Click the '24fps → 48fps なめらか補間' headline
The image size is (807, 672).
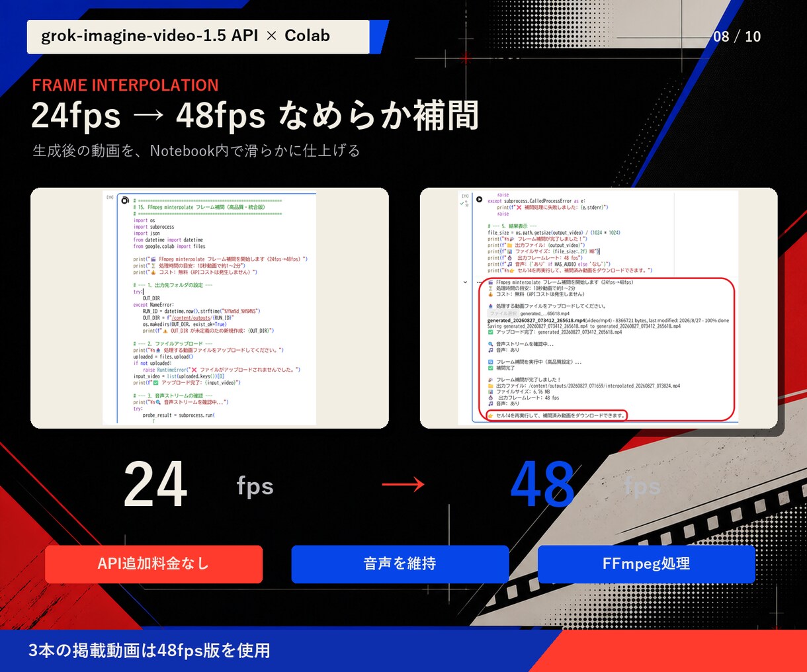pyautogui.click(x=255, y=116)
